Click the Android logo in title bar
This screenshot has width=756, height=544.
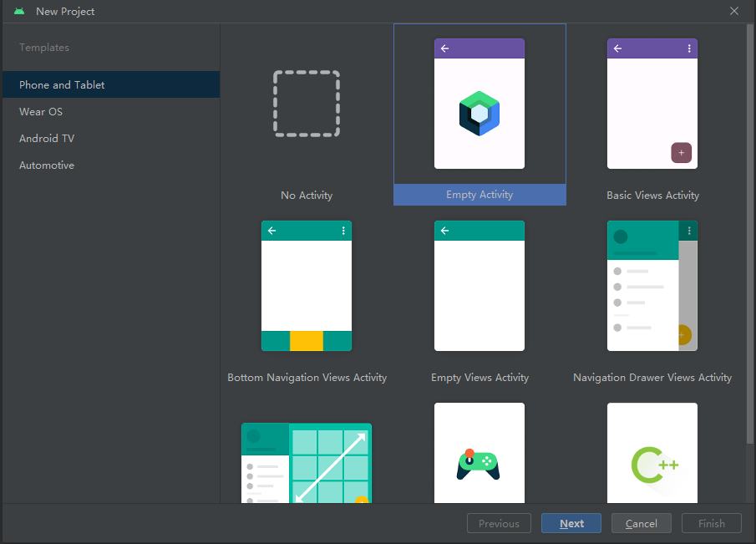point(19,11)
